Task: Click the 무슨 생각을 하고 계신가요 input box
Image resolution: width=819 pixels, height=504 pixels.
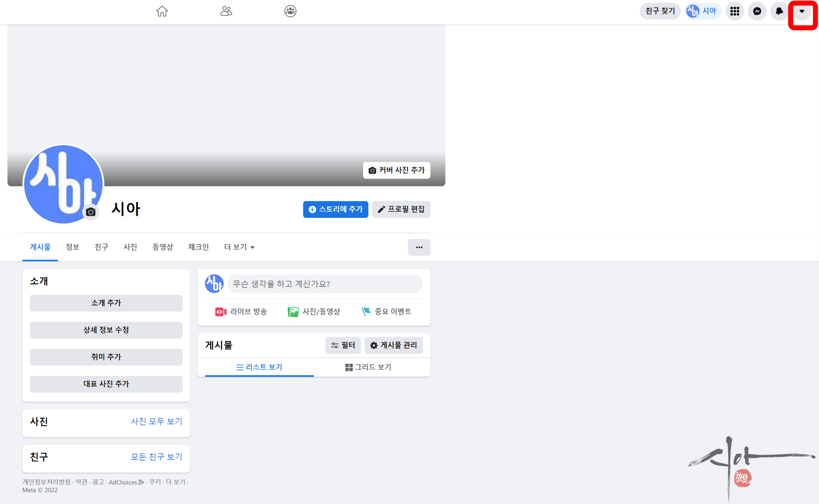Action: (325, 284)
